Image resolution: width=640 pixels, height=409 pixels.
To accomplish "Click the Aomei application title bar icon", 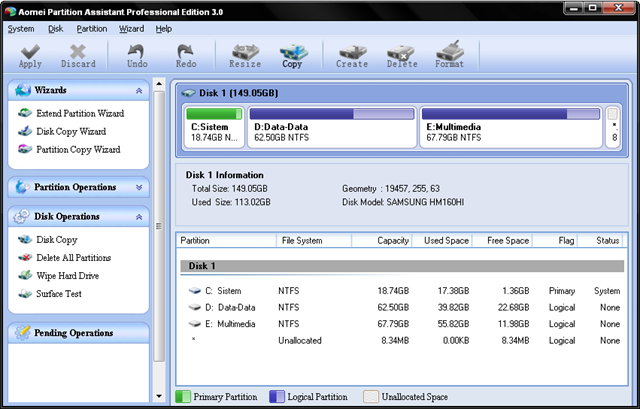I will point(10,11).
